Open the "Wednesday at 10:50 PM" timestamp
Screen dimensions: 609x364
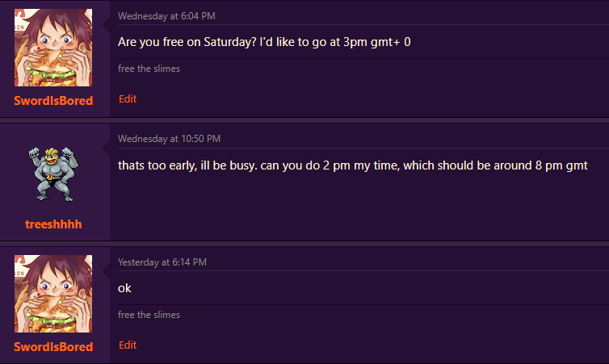(169, 139)
